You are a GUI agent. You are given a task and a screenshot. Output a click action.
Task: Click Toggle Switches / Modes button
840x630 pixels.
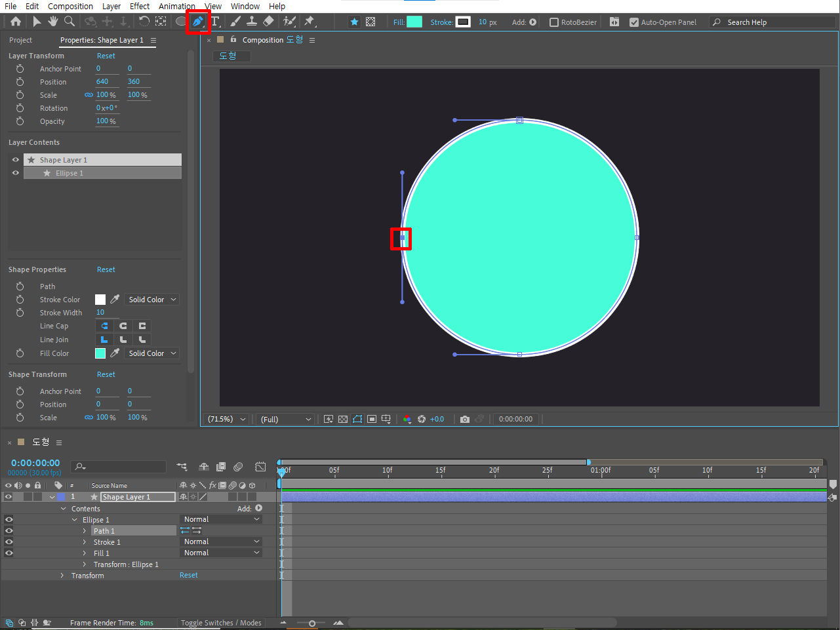[221, 623]
